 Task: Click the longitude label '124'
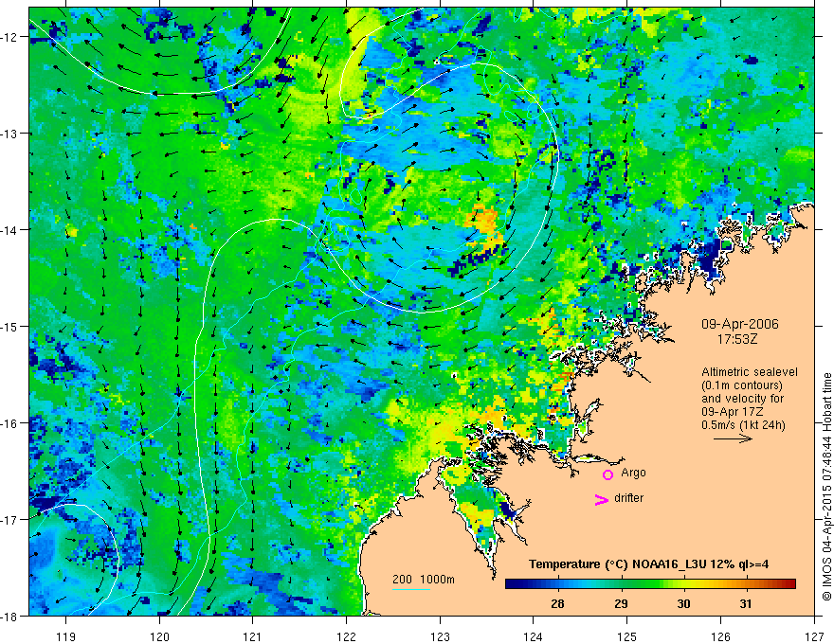(x=534, y=636)
